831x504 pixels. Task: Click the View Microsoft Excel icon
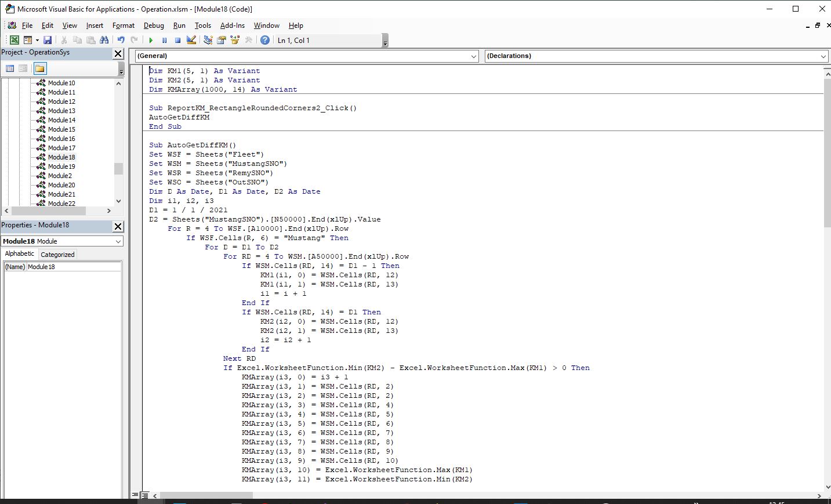click(x=14, y=40)
